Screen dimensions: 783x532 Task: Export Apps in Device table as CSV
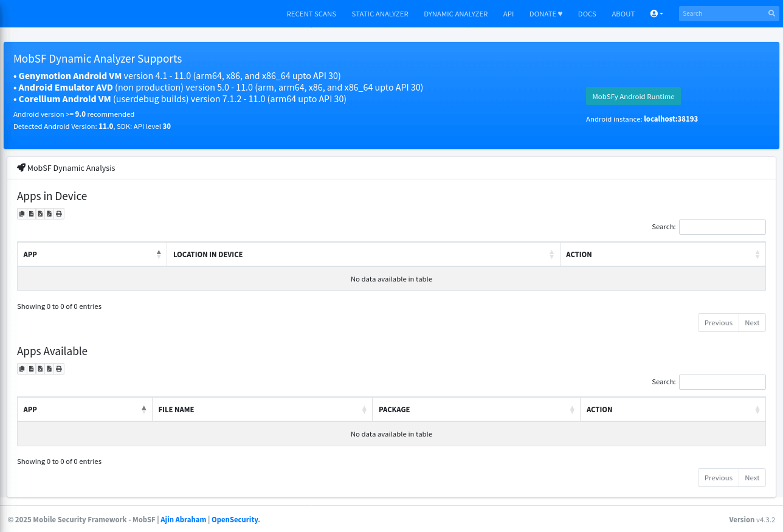pyautogui.click(x=31, y=213)
